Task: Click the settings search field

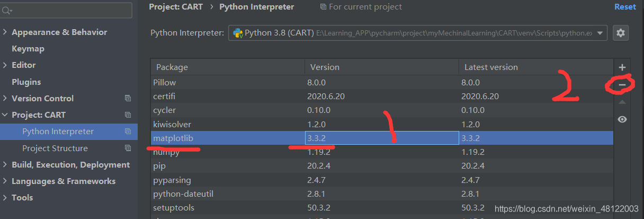Action: click(66, 10)
